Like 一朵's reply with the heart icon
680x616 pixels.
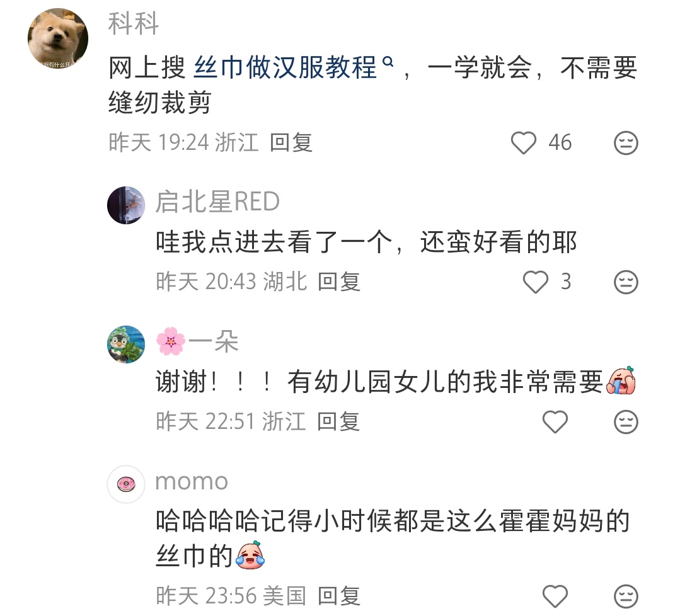coord(555,421)
